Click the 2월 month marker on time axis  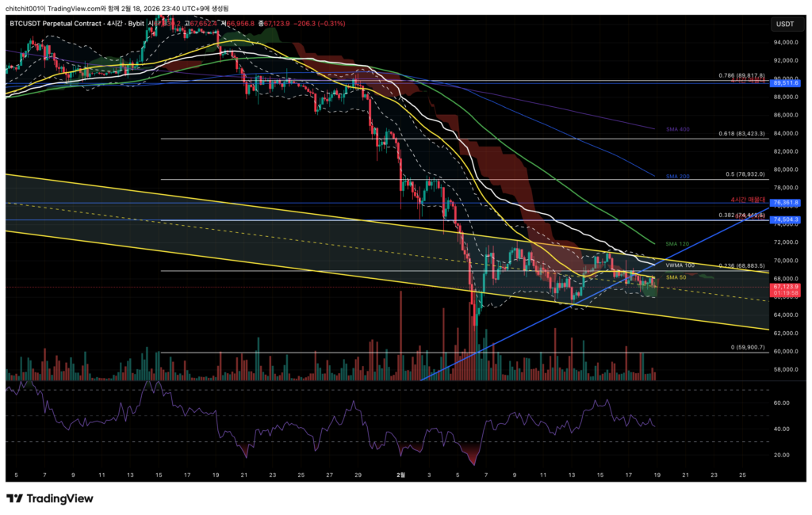401,475
